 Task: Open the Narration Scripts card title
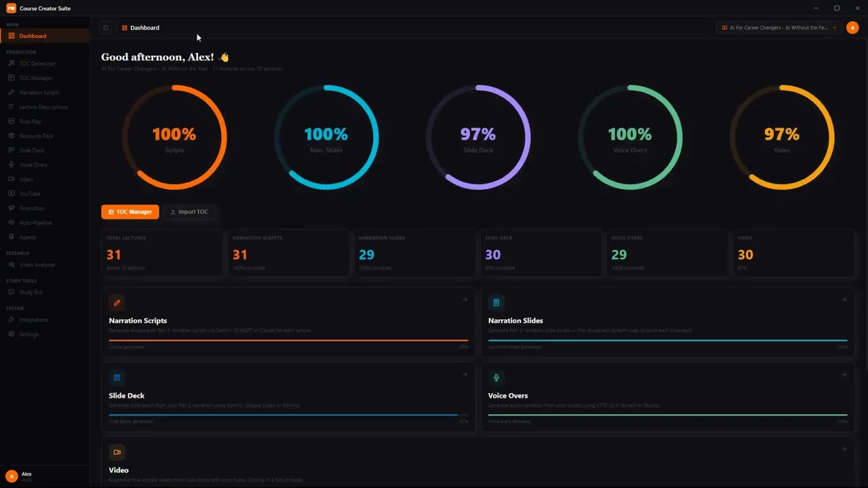[138, 321]
